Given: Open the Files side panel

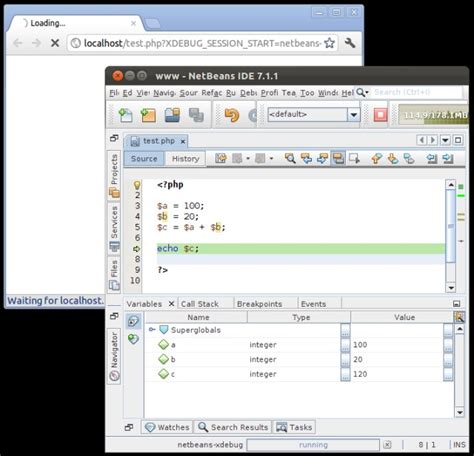Looking at the screenshot, I should point(114,274).
